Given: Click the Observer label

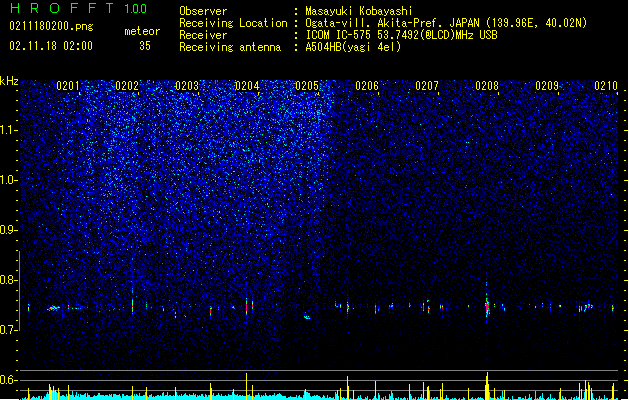Looking at the screenshot, I should pos(203,11).
